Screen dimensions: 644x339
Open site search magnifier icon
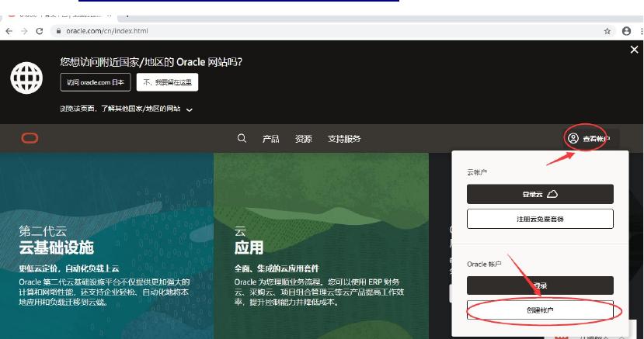point(242,139)
